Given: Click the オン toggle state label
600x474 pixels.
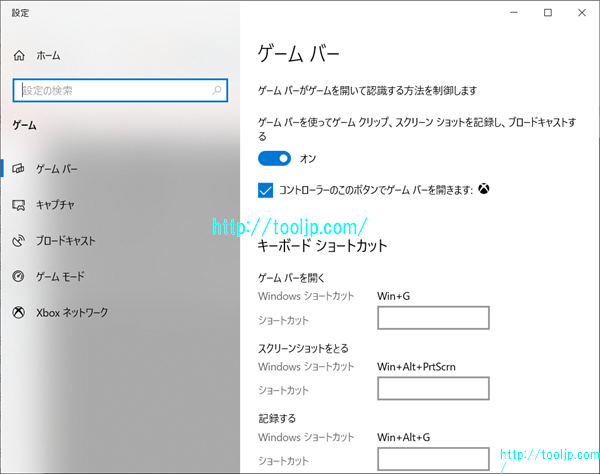Looking at the screenshot, I should tap(308, 158).
